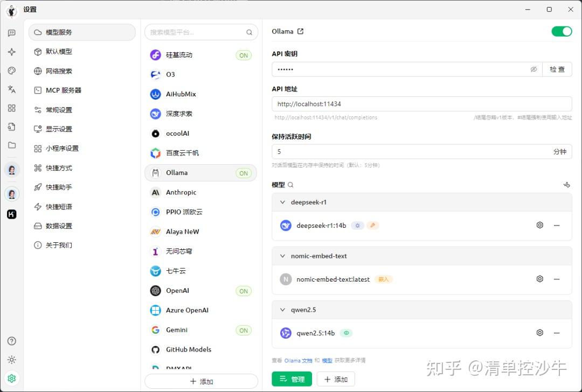Screen dimensions: 582x392
Task: Select AiHubMix provider in list
Action: [201, 94]
